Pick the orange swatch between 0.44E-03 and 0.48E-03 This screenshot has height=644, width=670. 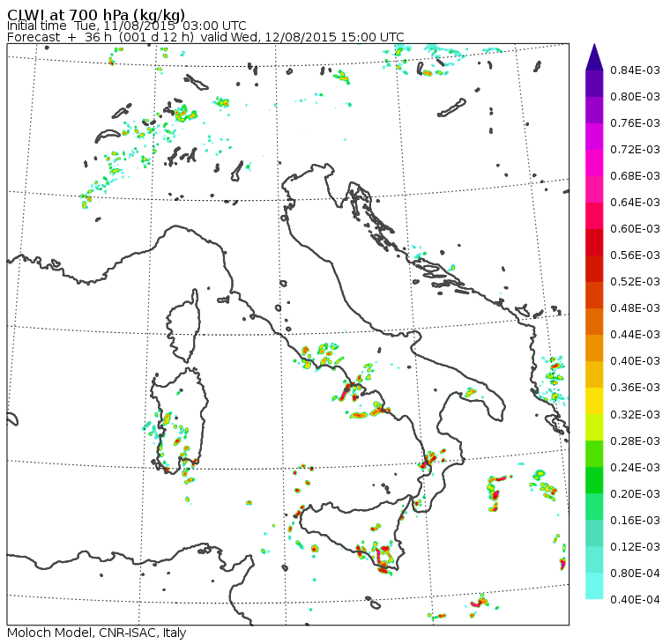point(594,322)
